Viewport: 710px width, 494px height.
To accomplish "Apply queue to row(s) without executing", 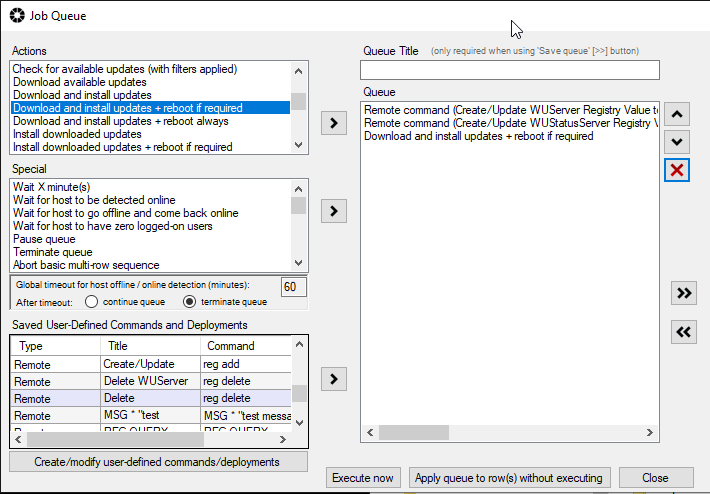I will click(x=509, y=478).
